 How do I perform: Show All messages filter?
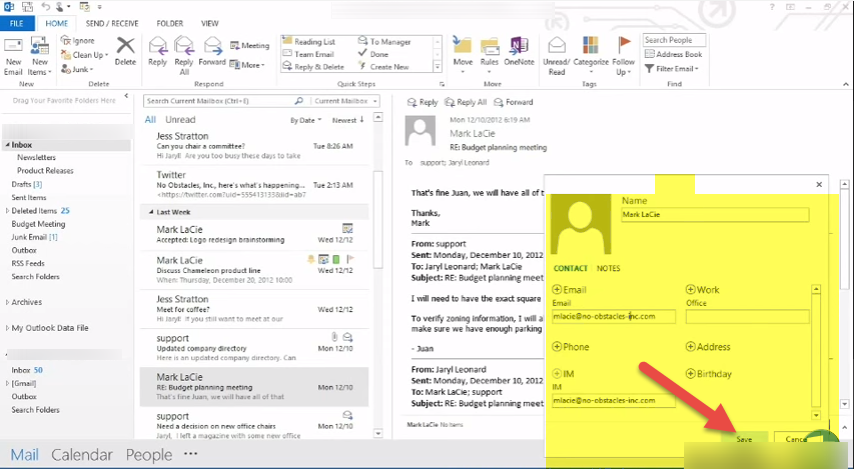[150, 120]
